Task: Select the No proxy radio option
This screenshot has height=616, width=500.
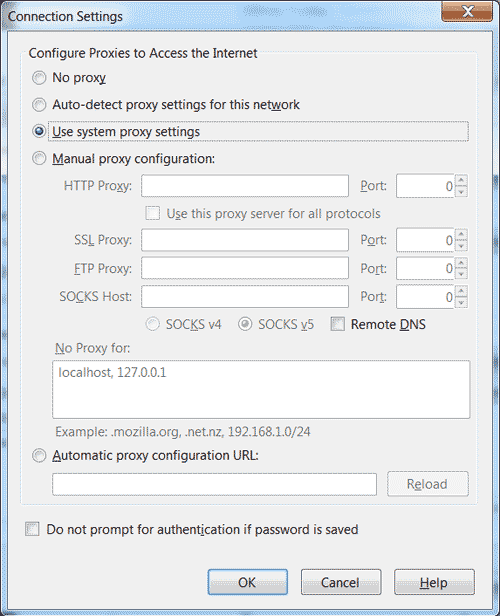Action: [39, 78]
